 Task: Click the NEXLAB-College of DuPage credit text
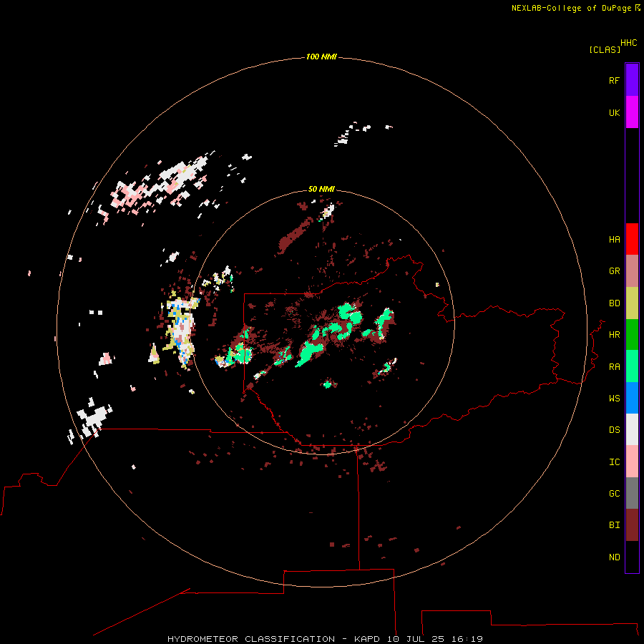point(571,8)
